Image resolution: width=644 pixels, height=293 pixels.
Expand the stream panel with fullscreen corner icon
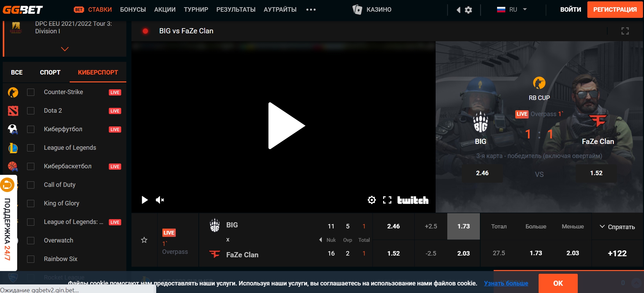coord(625,31)
